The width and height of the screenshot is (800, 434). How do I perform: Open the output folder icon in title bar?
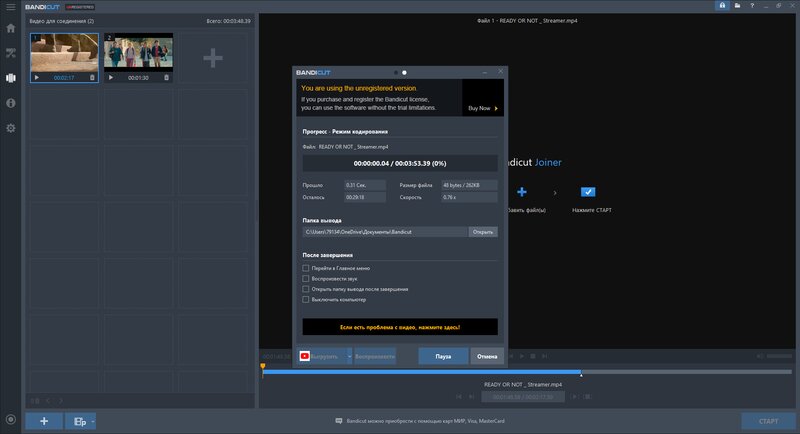point(737,6)
